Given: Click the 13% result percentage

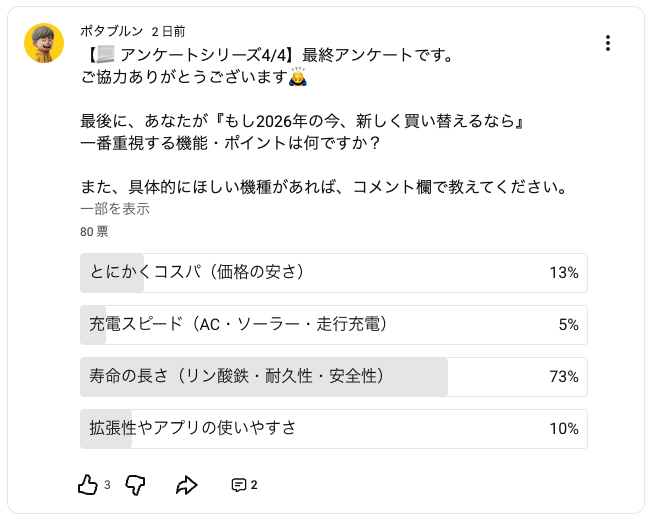Looking at the screenshot, I should pos(564,273).
